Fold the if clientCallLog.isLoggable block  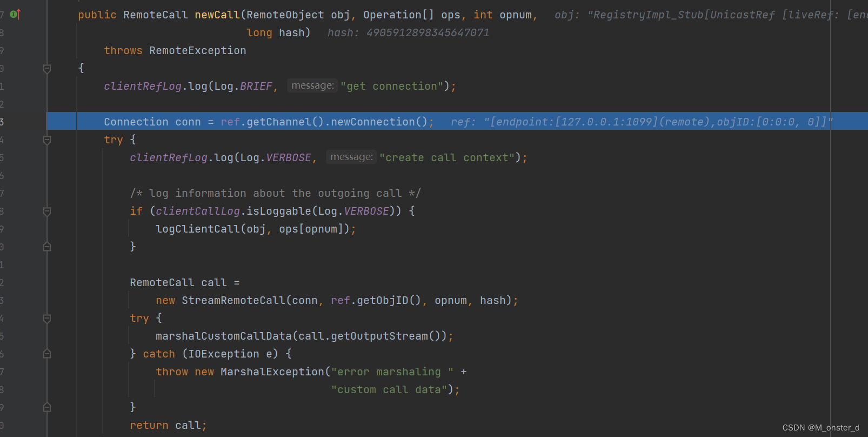47,211
